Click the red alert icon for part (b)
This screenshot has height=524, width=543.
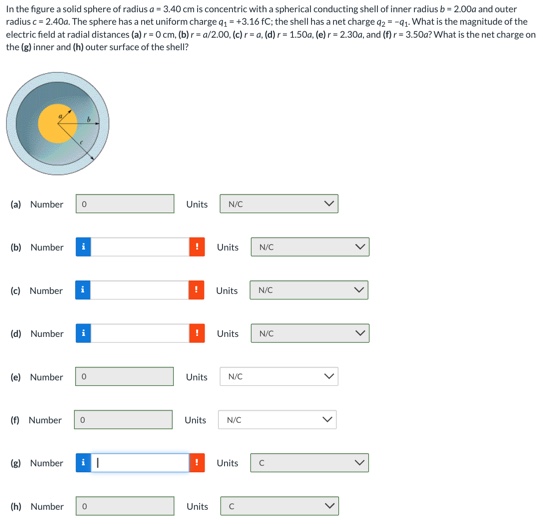(197, 247)
